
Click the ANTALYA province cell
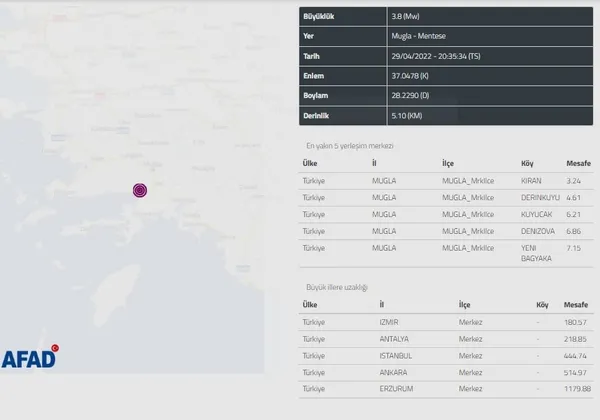[394, 339]
